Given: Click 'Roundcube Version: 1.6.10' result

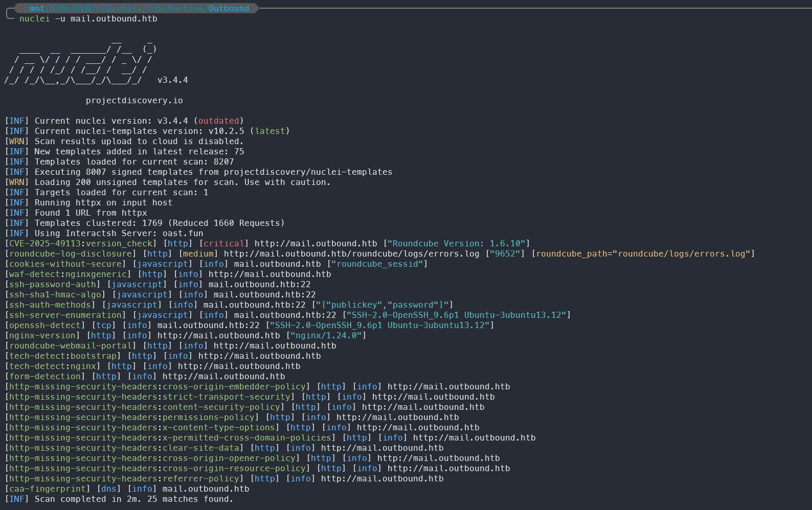Looking at the screenshot, I should [x=457, y=244].
